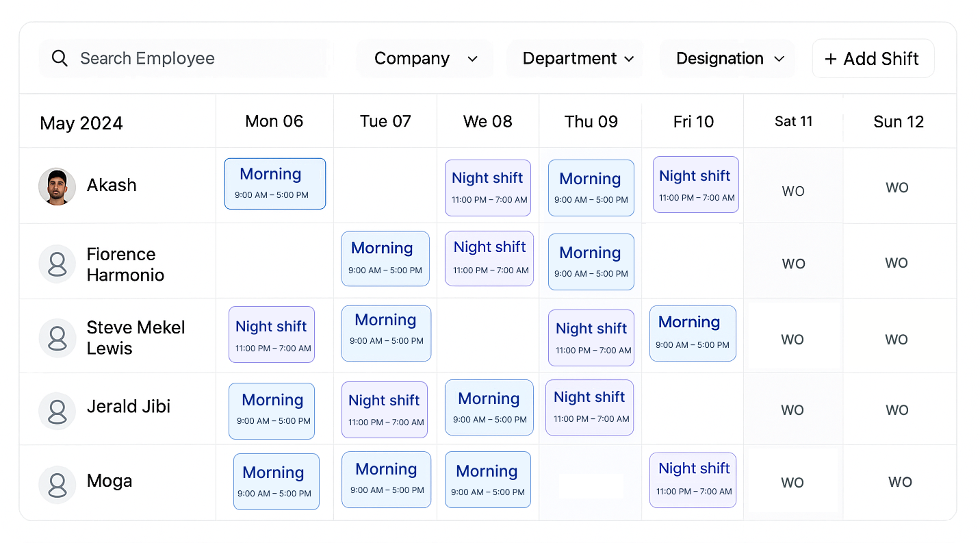The width and height of the screenshot is (980, 543).
Task: Click Akash's Saturday WO cell
Action: point(793,191)
